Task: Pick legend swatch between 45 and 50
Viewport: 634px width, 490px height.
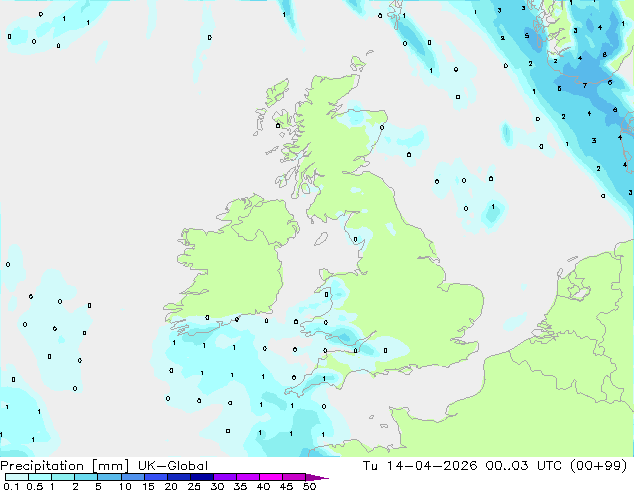Action: [x=294, y=477]
